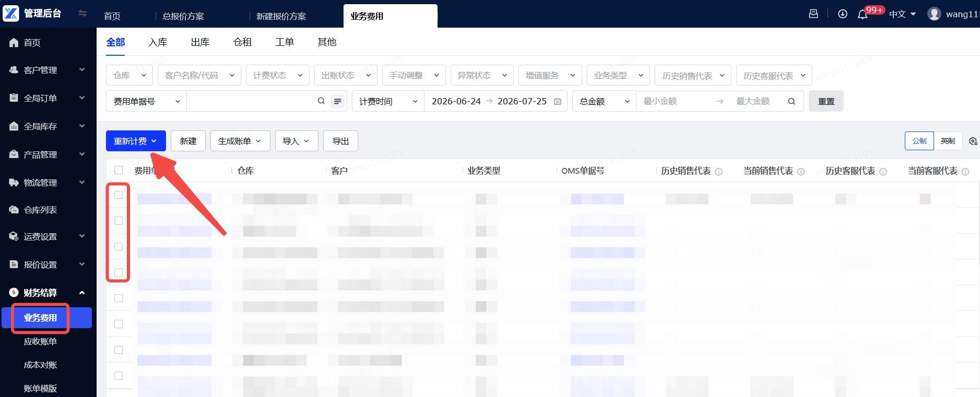
Task: Open the 总报价方案 page tab
Action: [183, 16]
